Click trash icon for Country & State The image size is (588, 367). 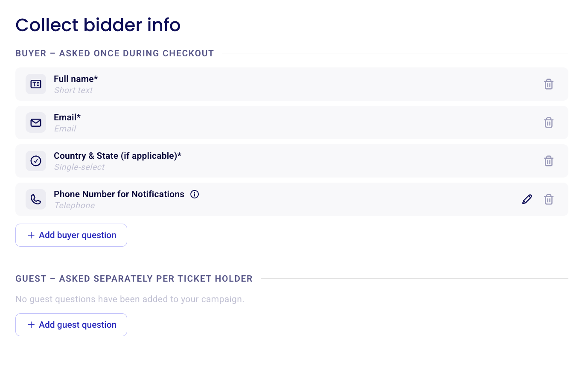click(x=549, y=161)
